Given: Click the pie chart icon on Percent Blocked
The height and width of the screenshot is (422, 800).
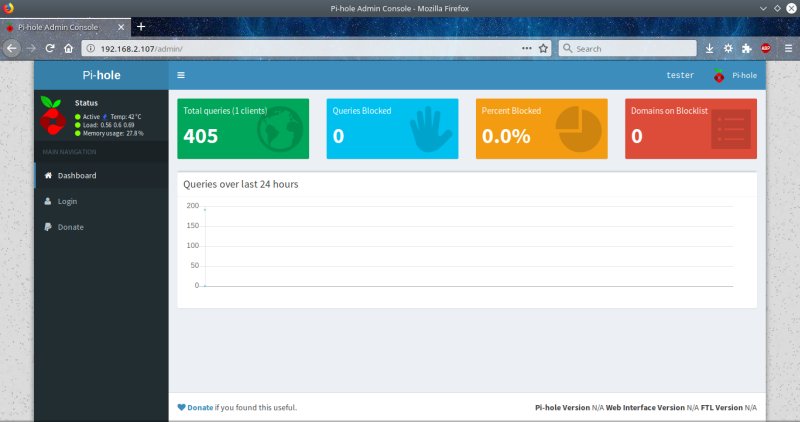Looking at the screenshot, I should point(578,130).
